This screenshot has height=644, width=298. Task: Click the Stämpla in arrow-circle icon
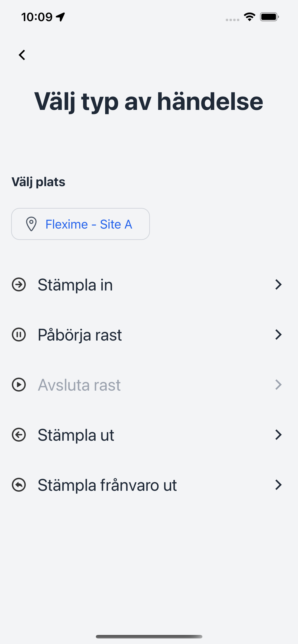[x=19, y=284]
